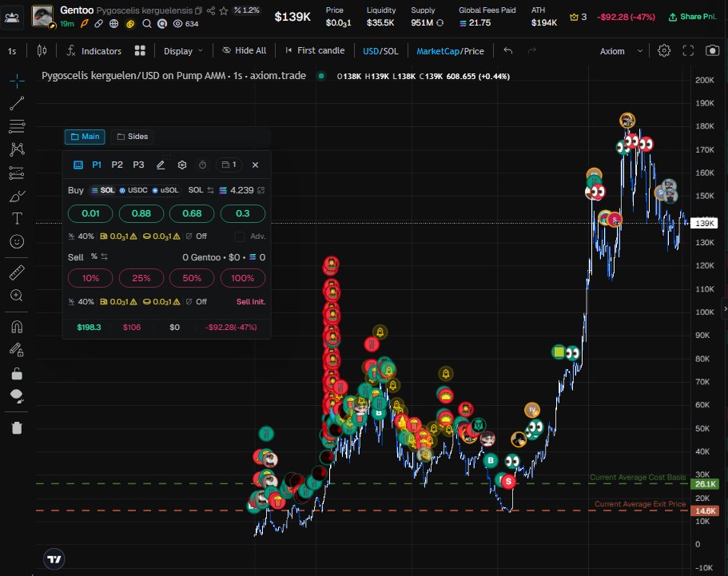Switch to the Sides folder tab
The height and width of the screenshot is (576, 728).
point(133,137)
